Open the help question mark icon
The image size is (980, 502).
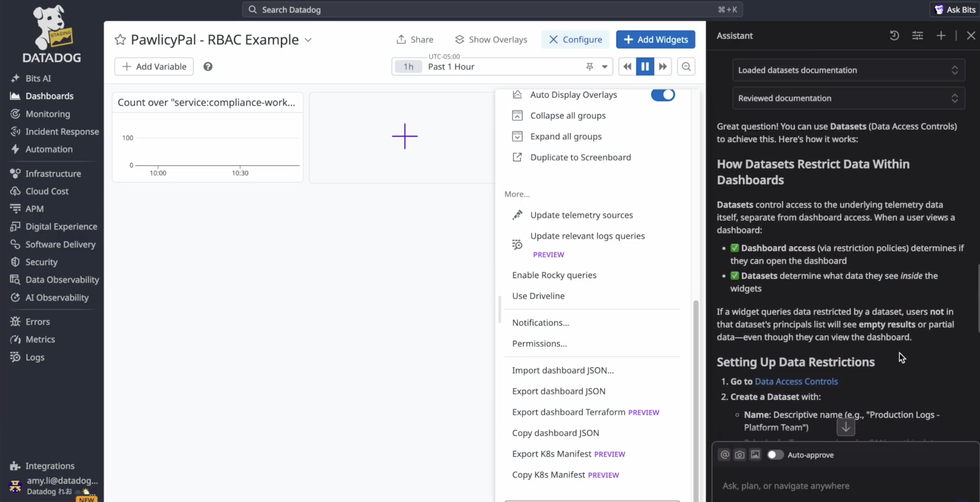pyautogui.click(x=208, y=67)
